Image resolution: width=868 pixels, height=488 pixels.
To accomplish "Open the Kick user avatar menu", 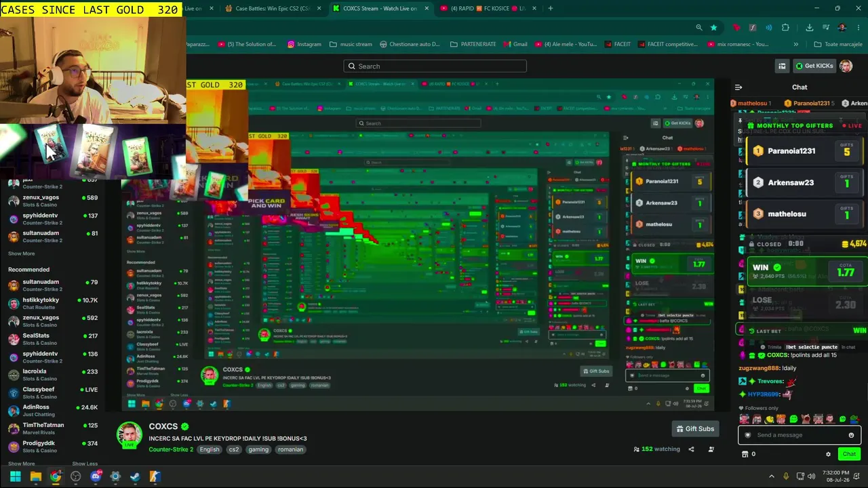I will 846,66.
